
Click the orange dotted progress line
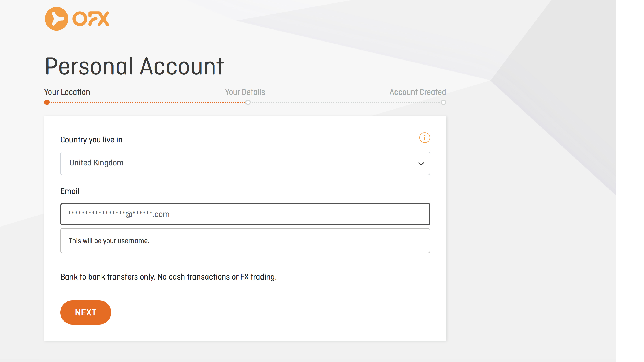click(x=147, y=102)
